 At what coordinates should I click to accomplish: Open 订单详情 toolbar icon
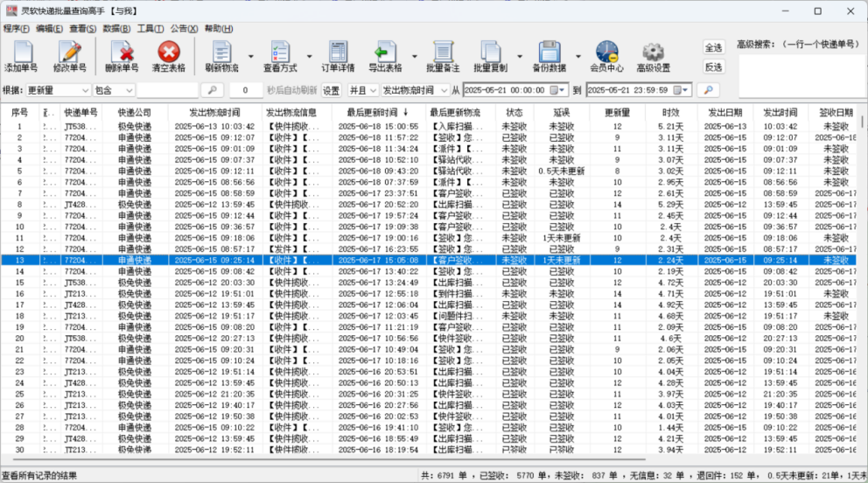(338, 52)
